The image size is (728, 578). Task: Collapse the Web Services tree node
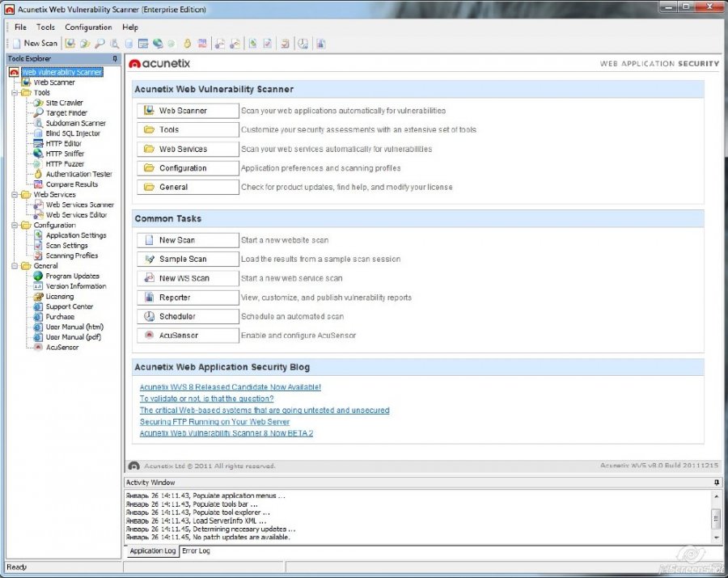[x=15, y=195]
